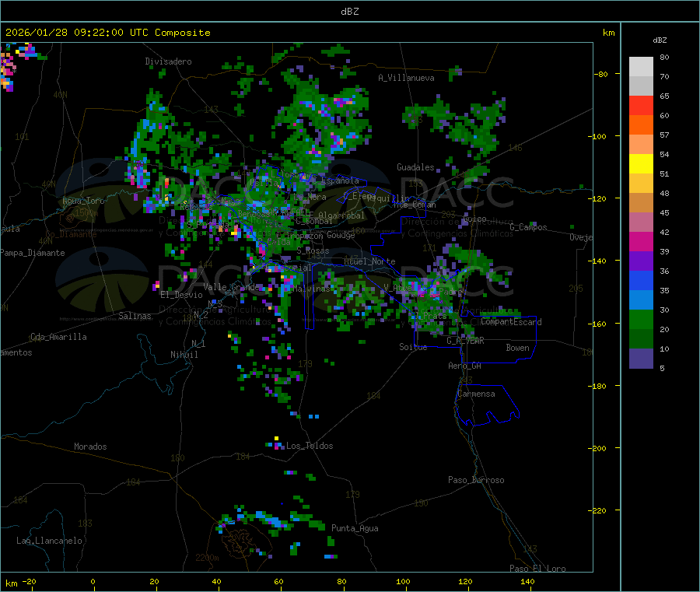Click the -80 km vertical axis label
Screen dimensions: 700x592
(601, 74)
